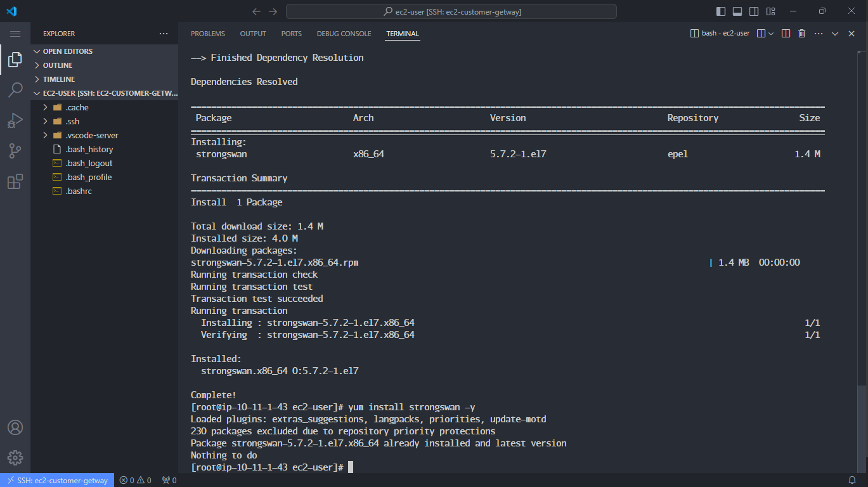
Task: Switch to the OUTPUT tab
Action: (x=252, y=34)
